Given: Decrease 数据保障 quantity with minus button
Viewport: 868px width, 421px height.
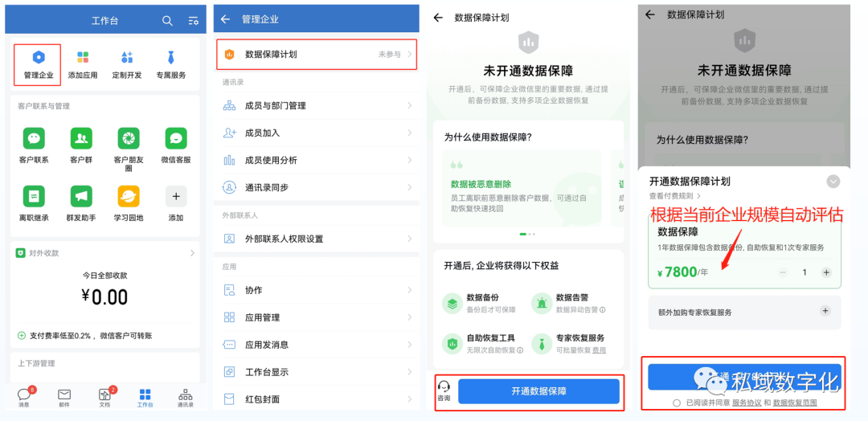Looking at the screenshot, I should pyautogui.click(x=784, y=272).
